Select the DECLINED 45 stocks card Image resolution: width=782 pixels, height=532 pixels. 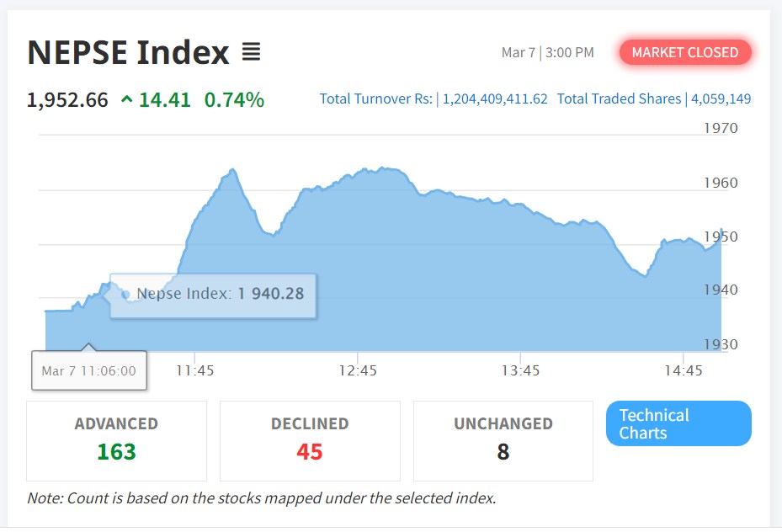coord(310,440)
